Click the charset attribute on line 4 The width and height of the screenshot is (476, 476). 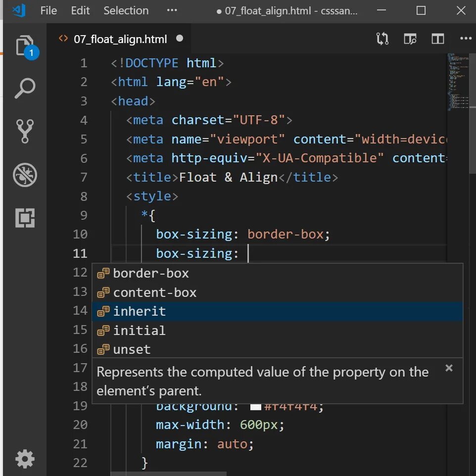click(197, 120)
